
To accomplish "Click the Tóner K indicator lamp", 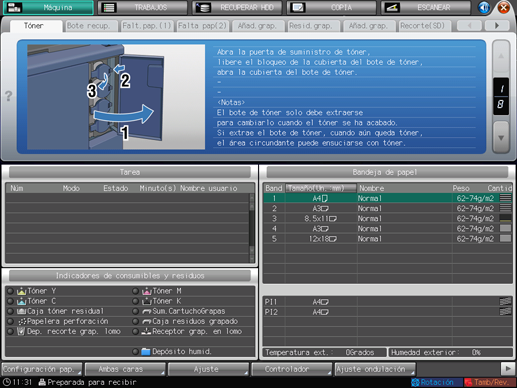I will point(135,301).
